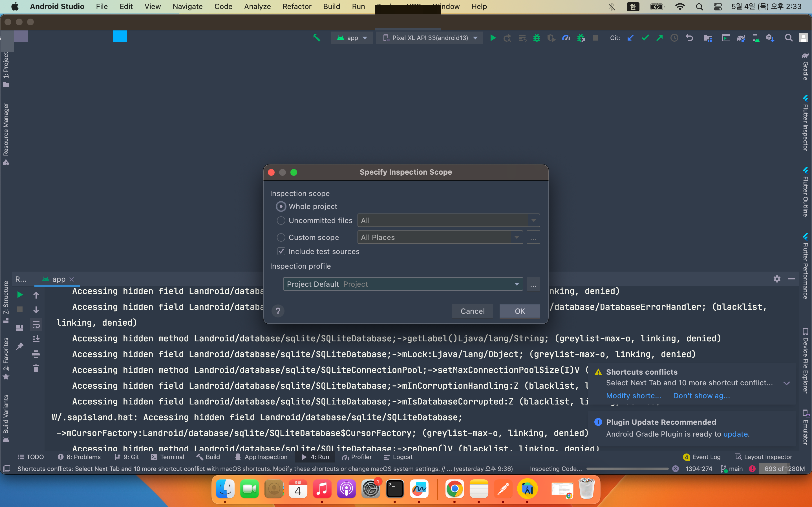This screenshot has height=507, width=812.
Task: Open the app run configuration dropdown
Action: [352, 38]
